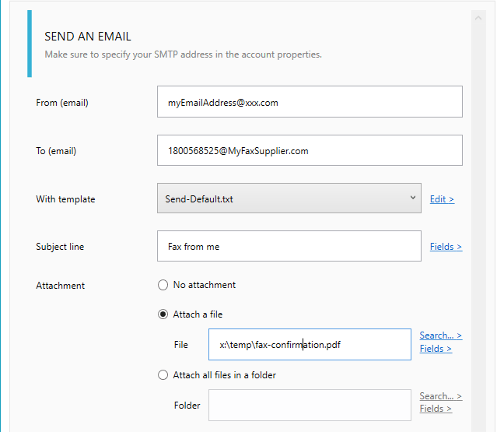Screen dimensions: 504x432
Task: Click the With template label text
Action: (65, 199)
